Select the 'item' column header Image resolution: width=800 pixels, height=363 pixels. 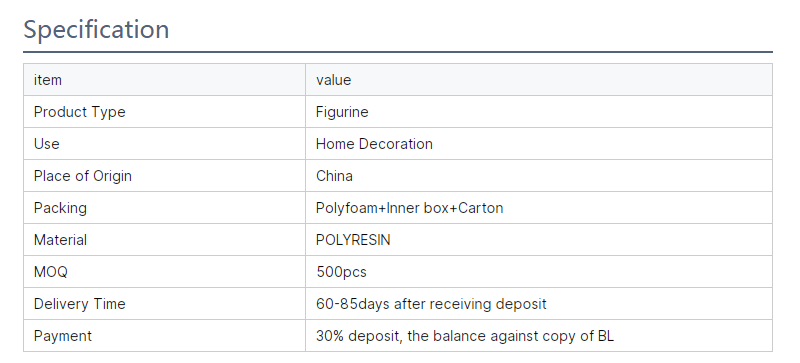pyautogui.click(x=164, y=80)
